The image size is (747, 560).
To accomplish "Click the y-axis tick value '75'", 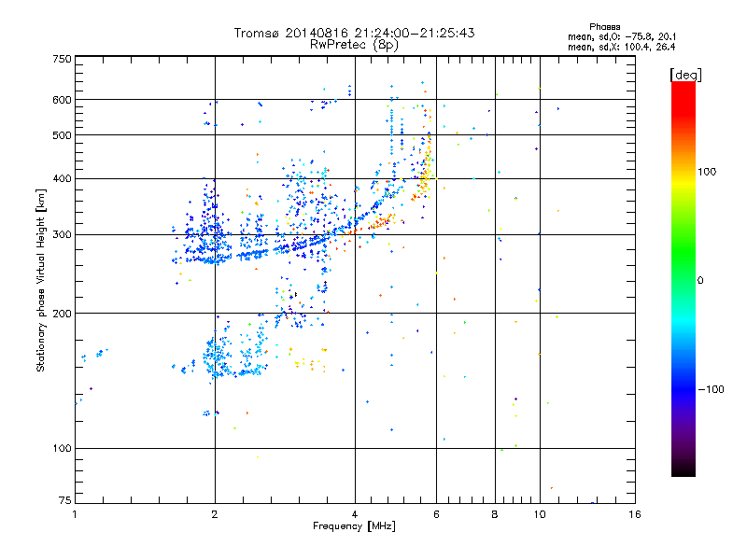I will (65, 500).
